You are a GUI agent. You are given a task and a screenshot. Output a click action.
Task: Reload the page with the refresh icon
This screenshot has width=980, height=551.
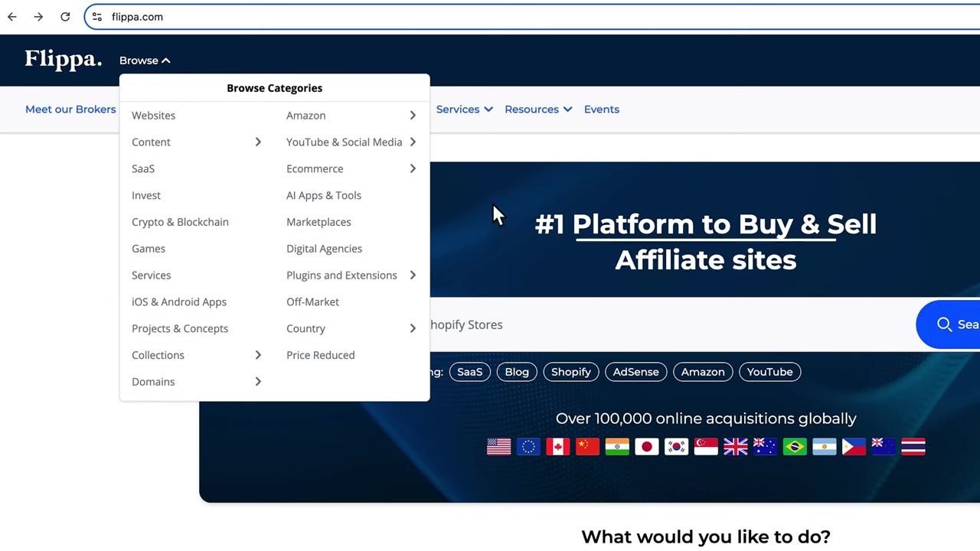pyautogui.click(x=65, y=17)
